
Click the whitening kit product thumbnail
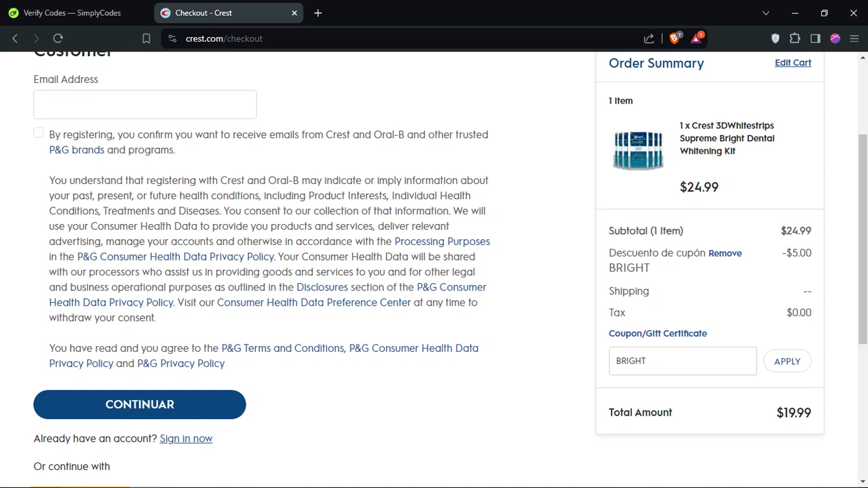tap(638, 151)
